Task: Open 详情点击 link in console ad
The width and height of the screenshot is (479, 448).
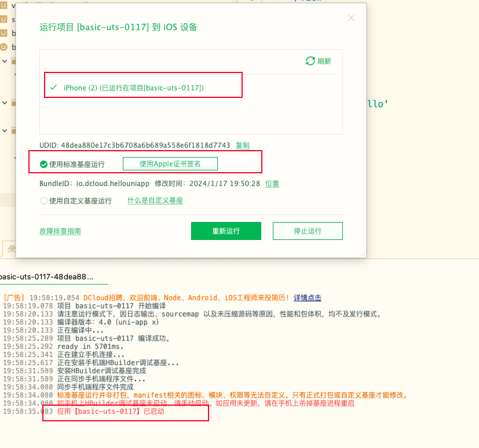Action: click(x=308, y=298)
